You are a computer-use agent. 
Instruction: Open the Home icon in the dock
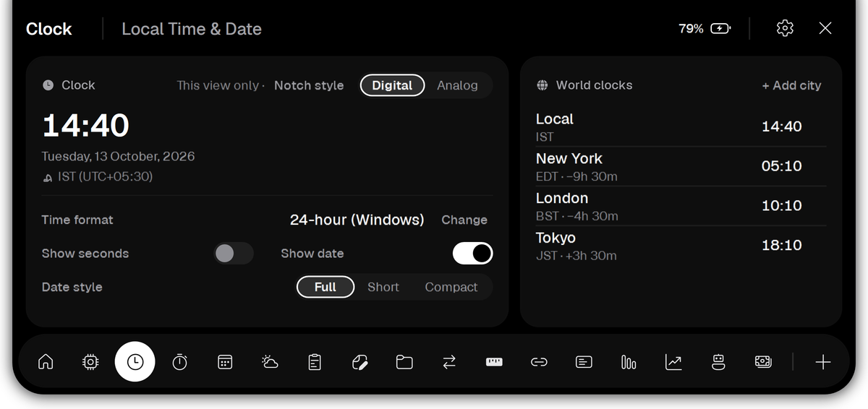[x=46, y=362]
